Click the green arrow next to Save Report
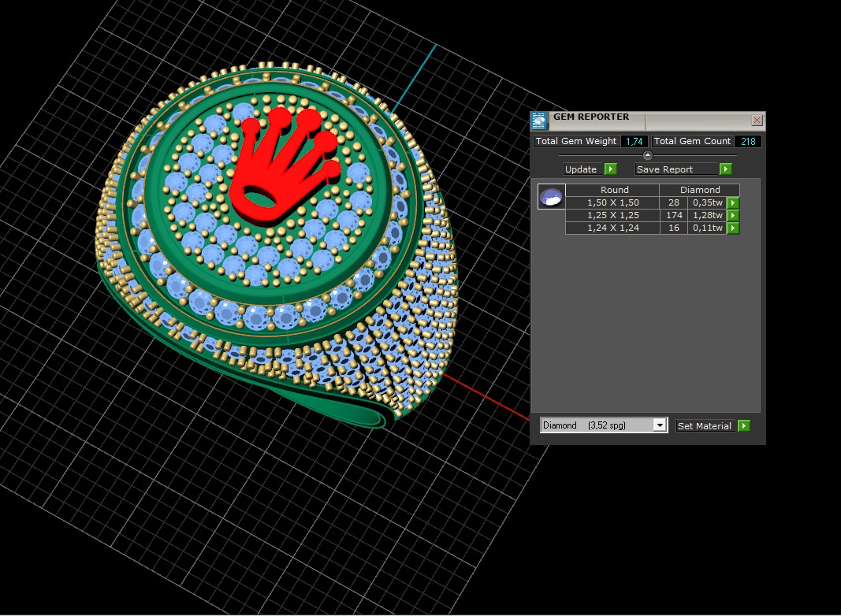Viewport: 841px width, 616px height. [x=725, y=169]
